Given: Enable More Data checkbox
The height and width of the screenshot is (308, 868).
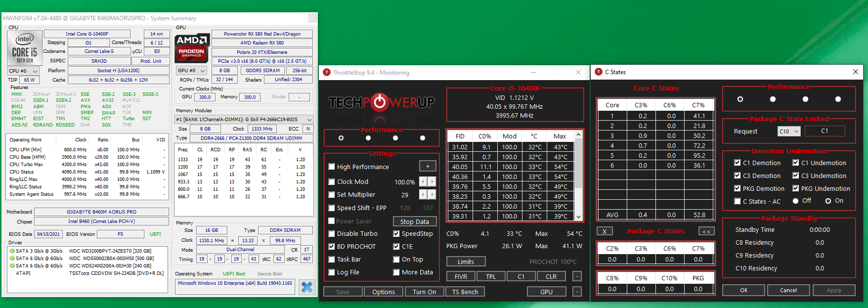Looking at the screenshot, I should (x=396, y=272).
